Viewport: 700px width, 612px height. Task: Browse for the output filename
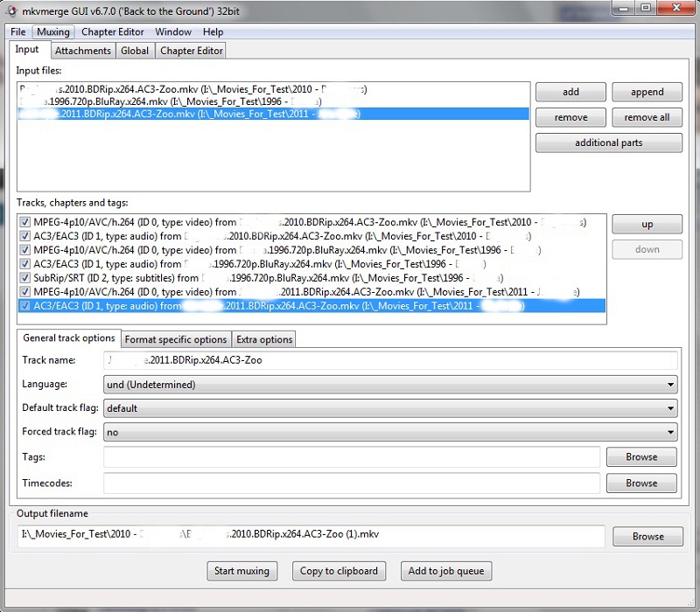coord(647,536)
